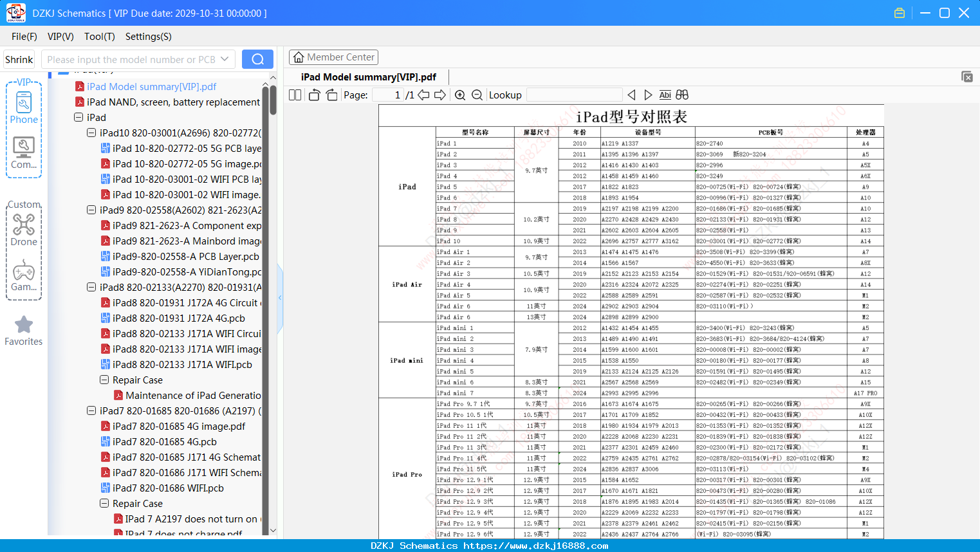
Task: Collapse Repair Case under iPad8
Action: point(104,380)
